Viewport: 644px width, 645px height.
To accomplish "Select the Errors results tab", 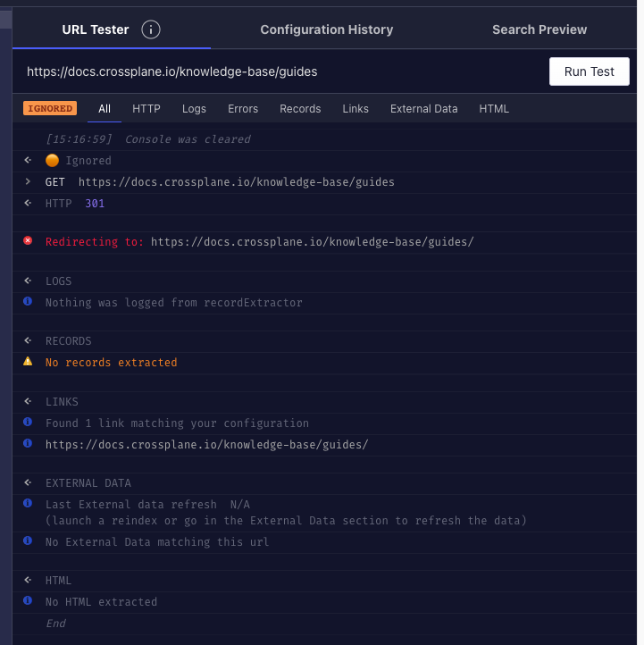I will click(243, 109).
